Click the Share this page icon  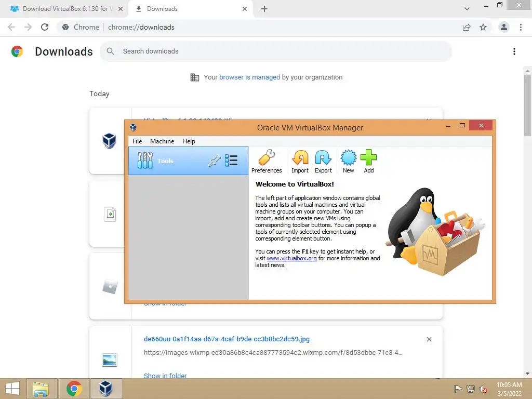(467, 27)
